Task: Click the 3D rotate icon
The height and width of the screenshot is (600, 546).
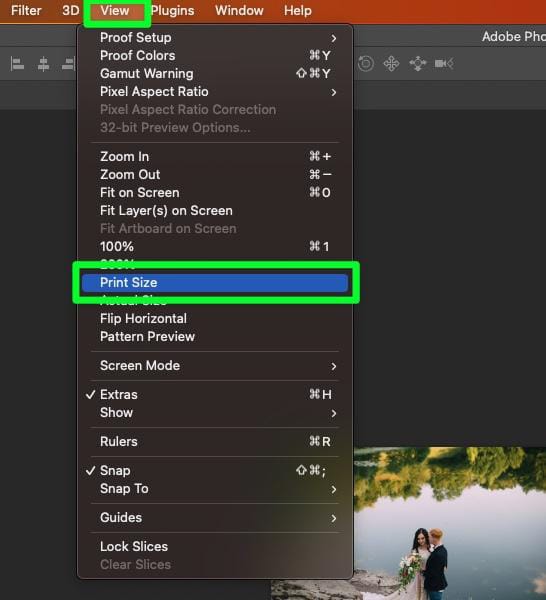Action: click(x=365, y=64)
